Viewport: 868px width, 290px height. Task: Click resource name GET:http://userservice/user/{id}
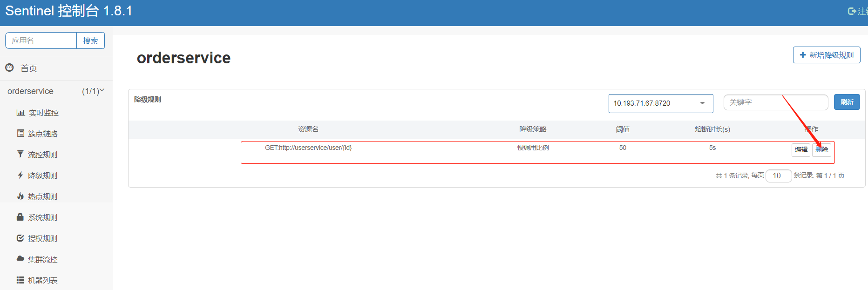pos(308,148)
